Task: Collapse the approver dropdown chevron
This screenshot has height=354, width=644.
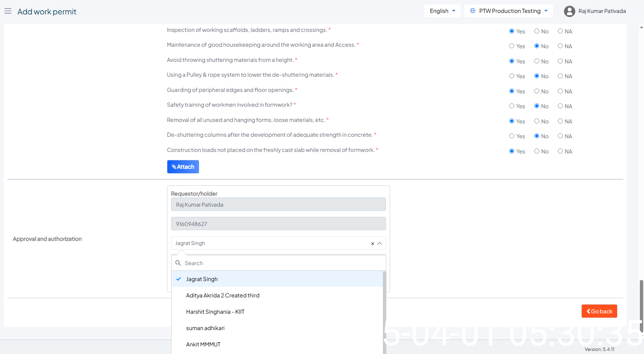Action: (x=379, y=243)
